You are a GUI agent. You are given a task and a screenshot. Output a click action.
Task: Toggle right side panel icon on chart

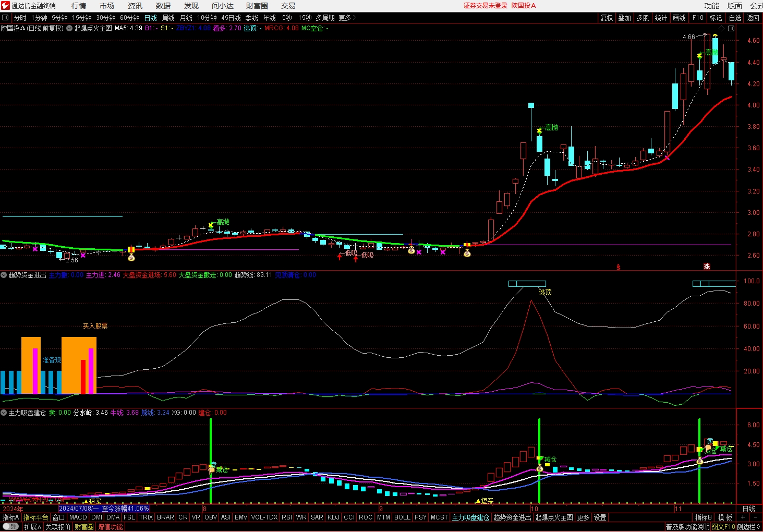click(x=731, y=28)
